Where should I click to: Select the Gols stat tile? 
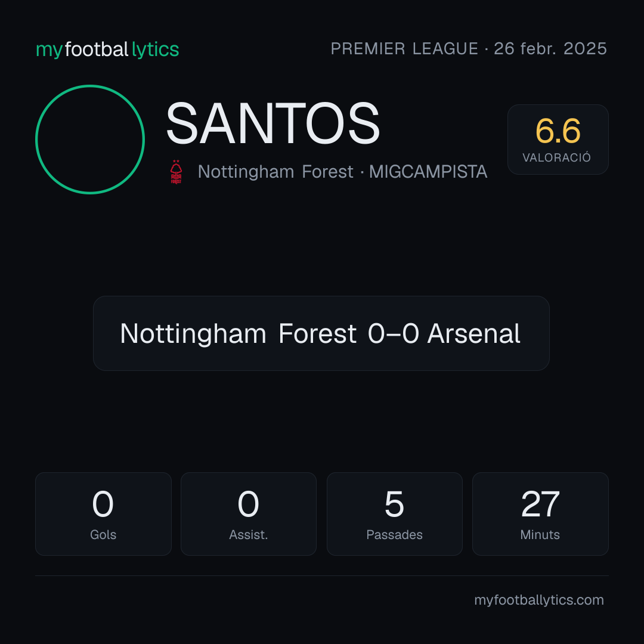103,514
